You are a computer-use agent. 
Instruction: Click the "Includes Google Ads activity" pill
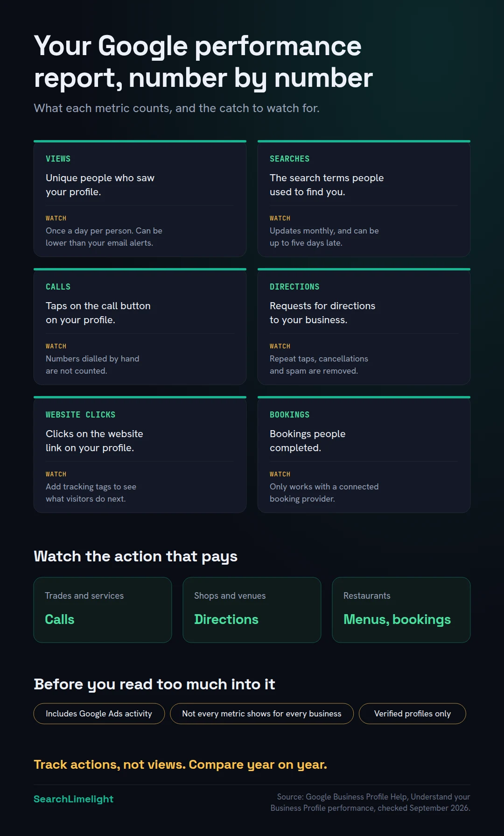[99, 714]
